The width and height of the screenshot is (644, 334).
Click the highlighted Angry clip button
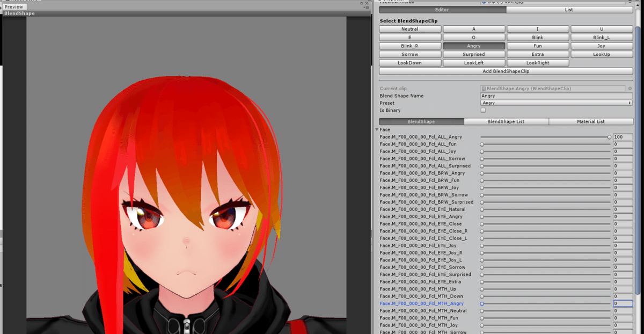coord(474,46)
